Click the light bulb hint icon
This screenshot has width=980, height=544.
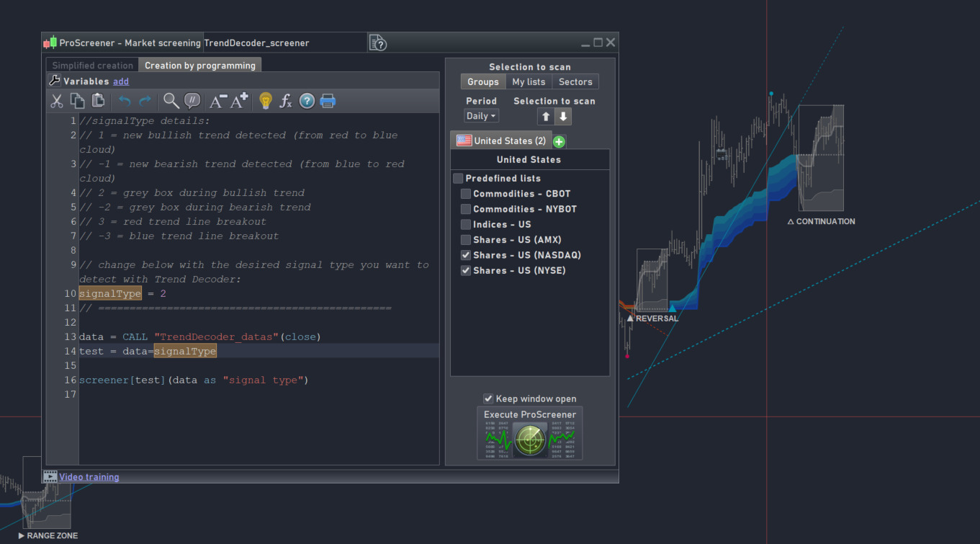[x=266, y=101]
